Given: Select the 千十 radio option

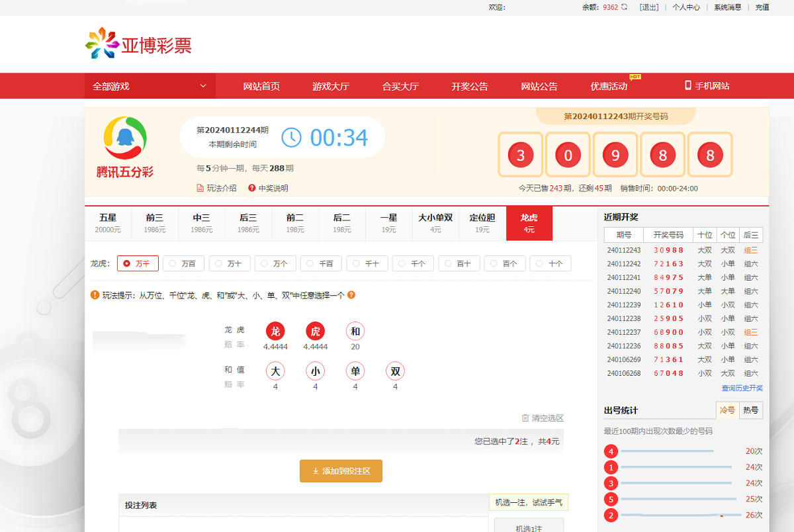Looking at the screenshot, I should (x=367, y=263).
